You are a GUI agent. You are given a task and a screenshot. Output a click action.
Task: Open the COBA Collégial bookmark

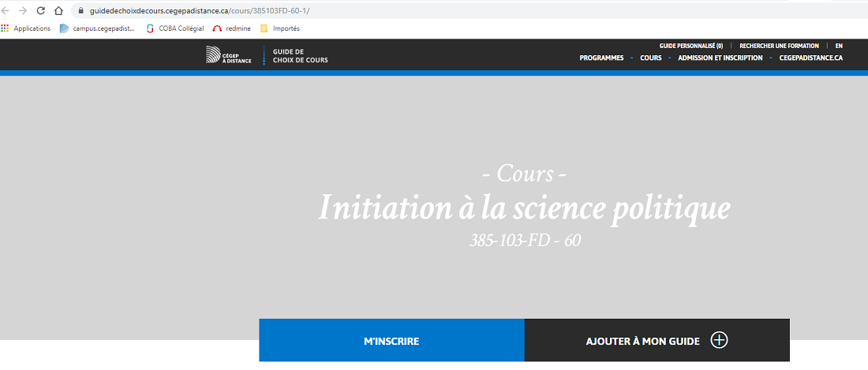(175, 28)
